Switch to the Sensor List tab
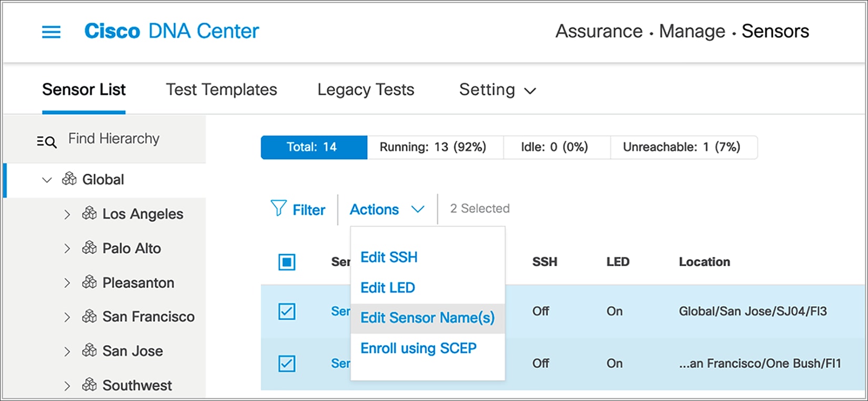 (84, 89)
